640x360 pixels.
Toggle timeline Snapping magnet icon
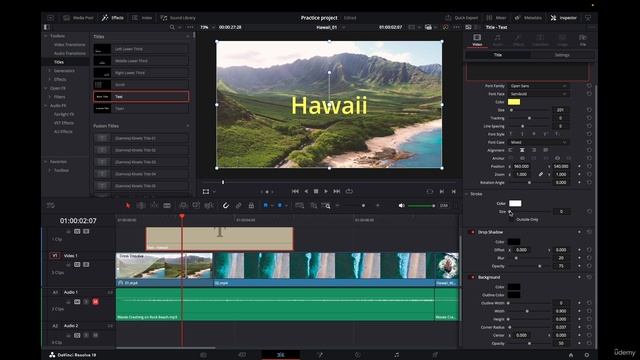coord(225,205)
